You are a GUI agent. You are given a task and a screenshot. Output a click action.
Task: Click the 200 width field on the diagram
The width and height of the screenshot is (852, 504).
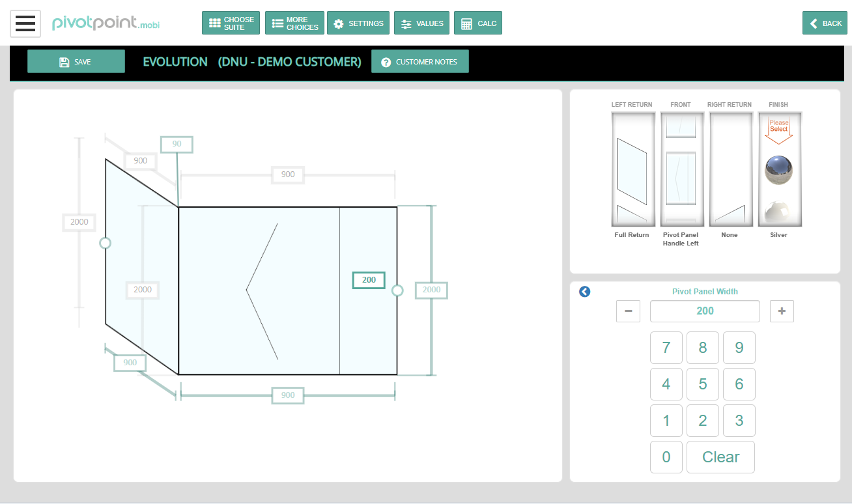(x=368, y=279)
